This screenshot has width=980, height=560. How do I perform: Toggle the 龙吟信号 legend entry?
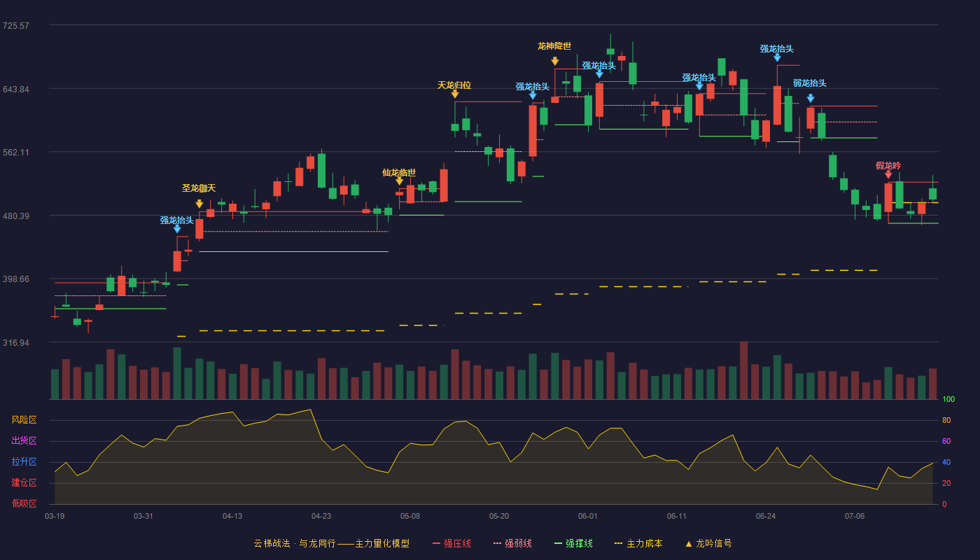click(708, 543)
